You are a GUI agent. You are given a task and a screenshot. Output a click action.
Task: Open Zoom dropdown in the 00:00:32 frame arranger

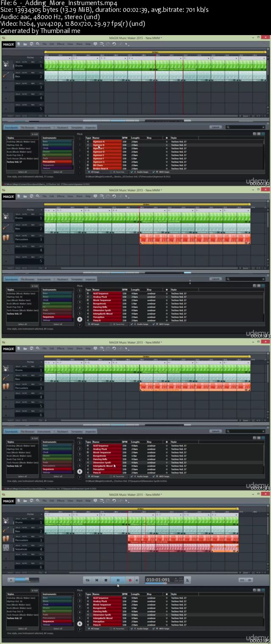point(246,115)
